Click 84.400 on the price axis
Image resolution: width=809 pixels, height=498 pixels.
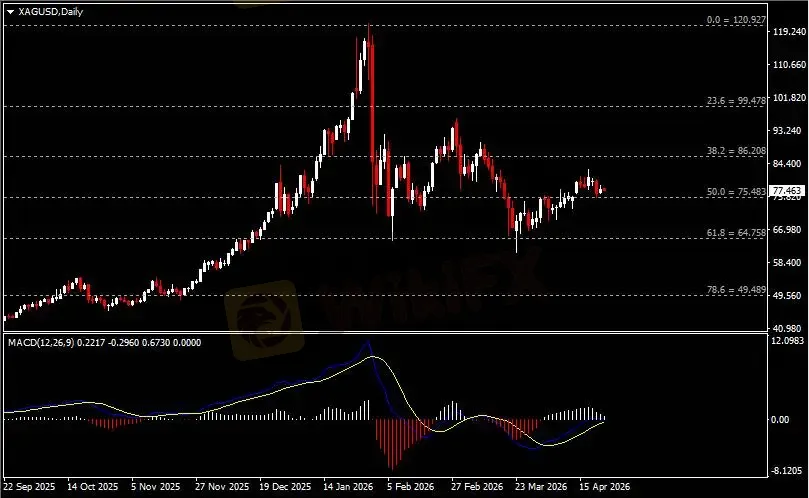click(x=789, y=164)
